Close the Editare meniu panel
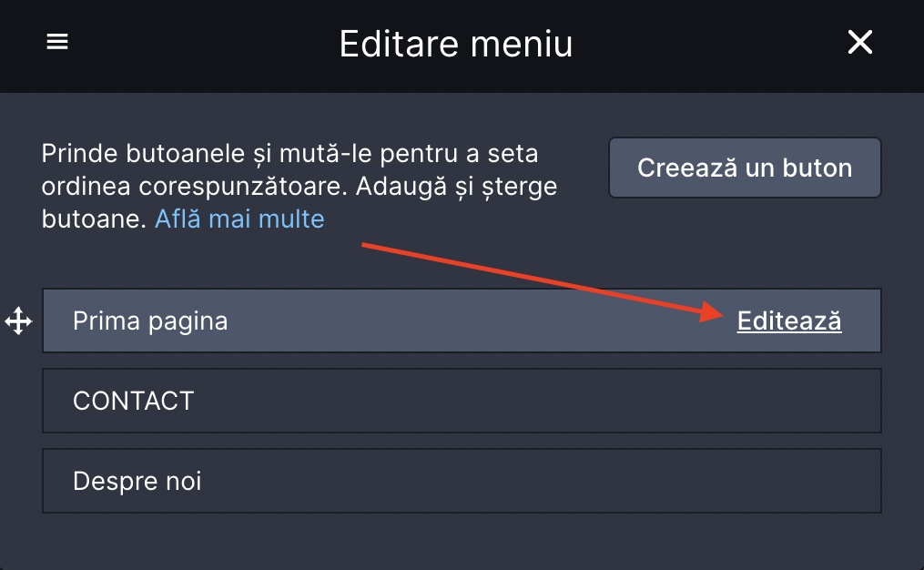This screenshot has height=570, width=924. point(859,43)
